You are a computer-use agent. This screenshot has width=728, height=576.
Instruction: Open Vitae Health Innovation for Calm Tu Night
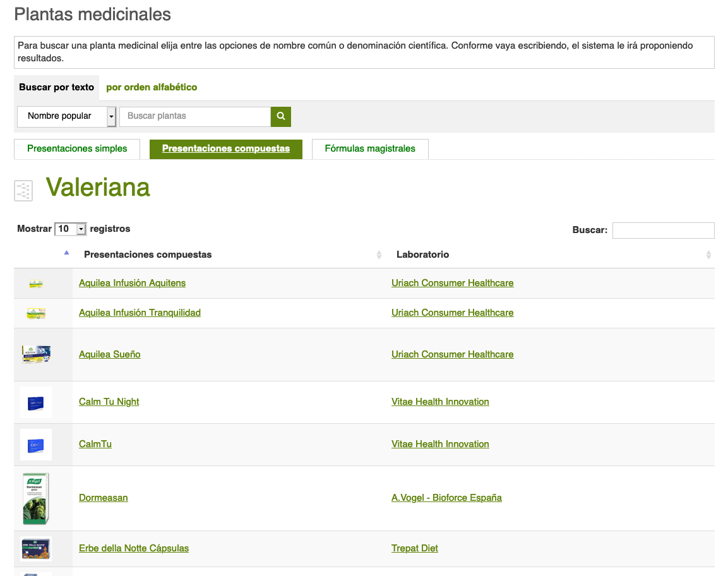pos(440,402)
